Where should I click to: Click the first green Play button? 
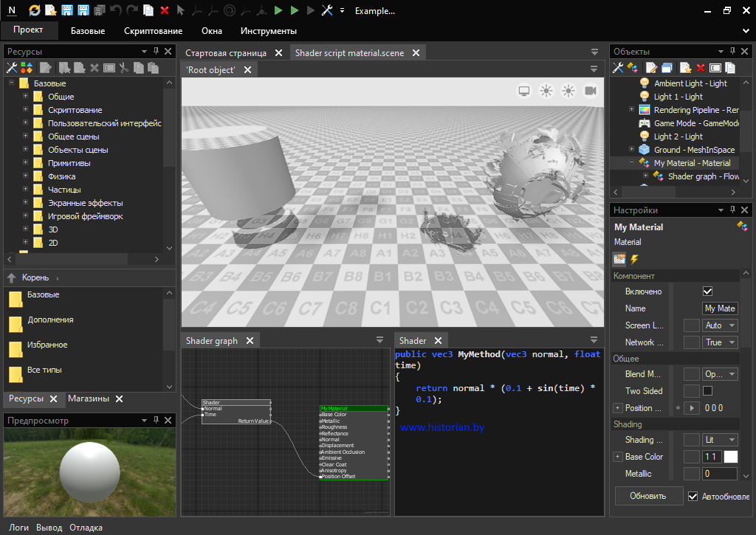(278, 10)
